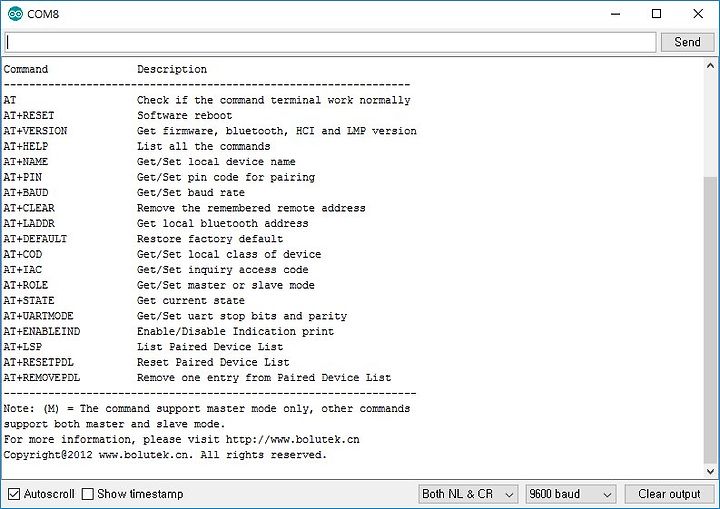Click 'Get/Set baud rate' description
Viewport: 720px width, 509px height.
(191, 192)
